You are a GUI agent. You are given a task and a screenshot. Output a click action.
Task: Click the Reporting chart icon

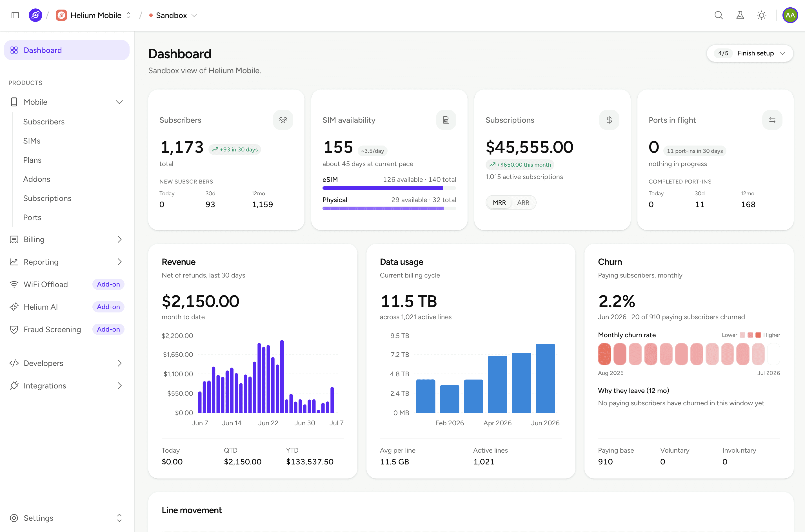[x=14, y=262]
